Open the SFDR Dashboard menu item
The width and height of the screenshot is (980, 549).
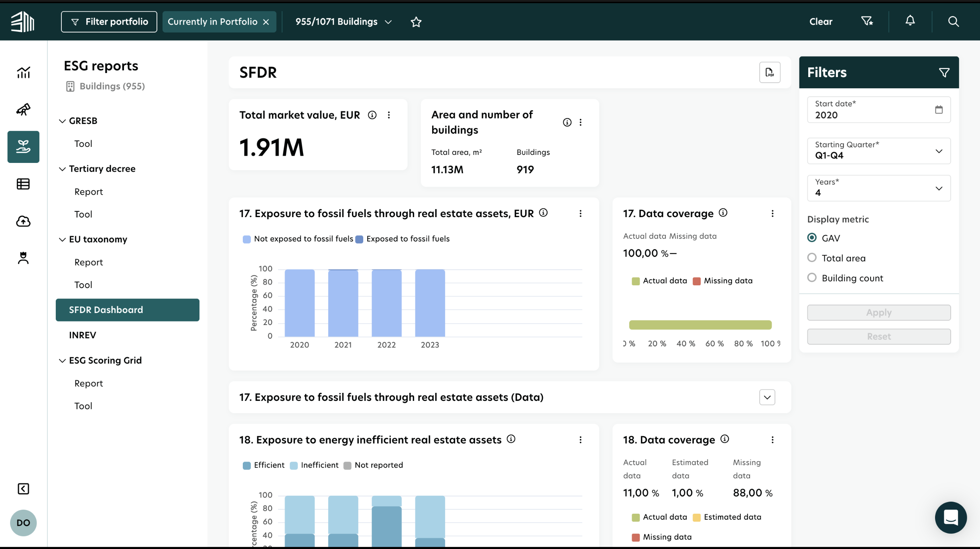pos(128,310)
